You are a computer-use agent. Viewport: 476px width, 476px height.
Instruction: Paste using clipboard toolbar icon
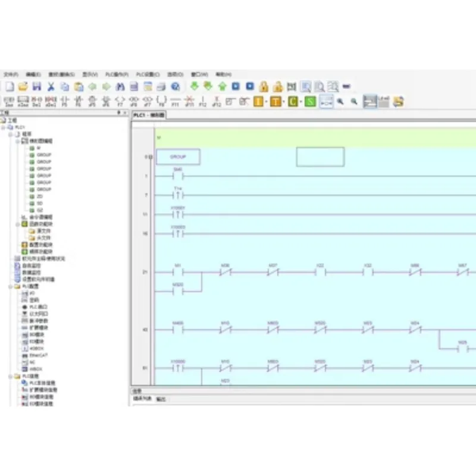pos(79,87)
